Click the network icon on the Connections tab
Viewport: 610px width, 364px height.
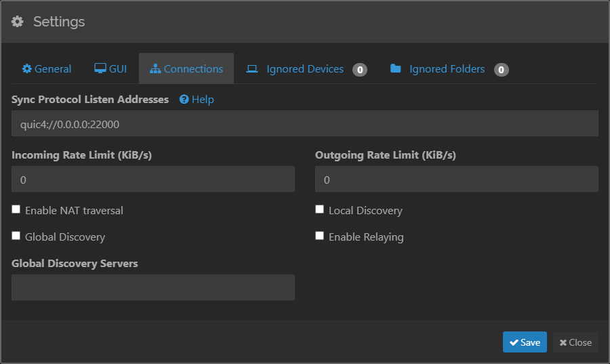tap(155, 69)
